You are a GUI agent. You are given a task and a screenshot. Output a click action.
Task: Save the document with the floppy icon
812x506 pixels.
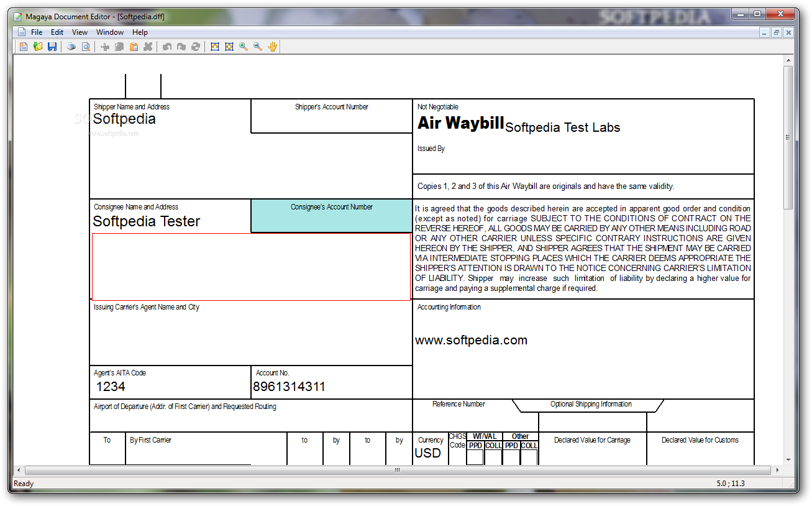pos(52,47)
